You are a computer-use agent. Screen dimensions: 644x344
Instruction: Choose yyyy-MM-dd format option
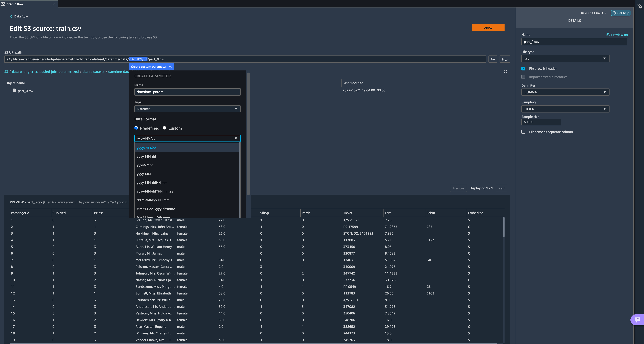pos(146,156)
